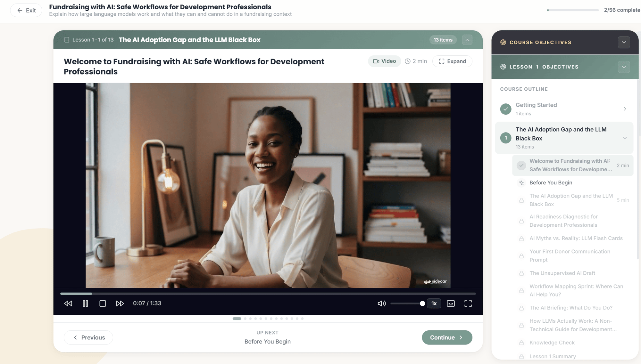
Task: Click the course progress bar
Action: coord(573,10)
